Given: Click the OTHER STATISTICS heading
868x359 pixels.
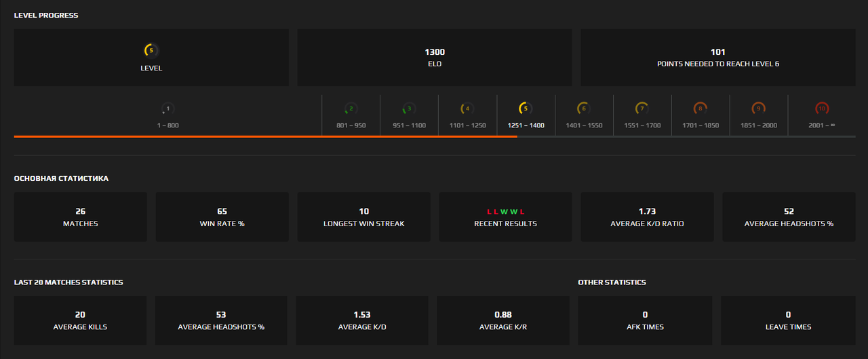Looking at the screenshot, I should tap(612, 282).
